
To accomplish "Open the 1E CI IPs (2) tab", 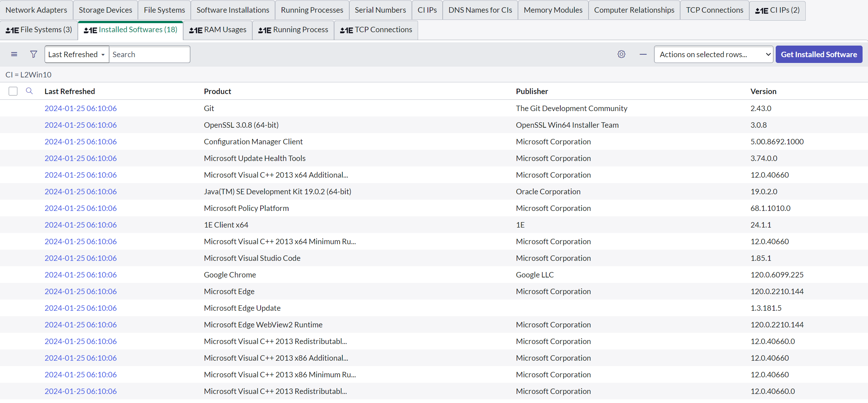I will point(777,10).
